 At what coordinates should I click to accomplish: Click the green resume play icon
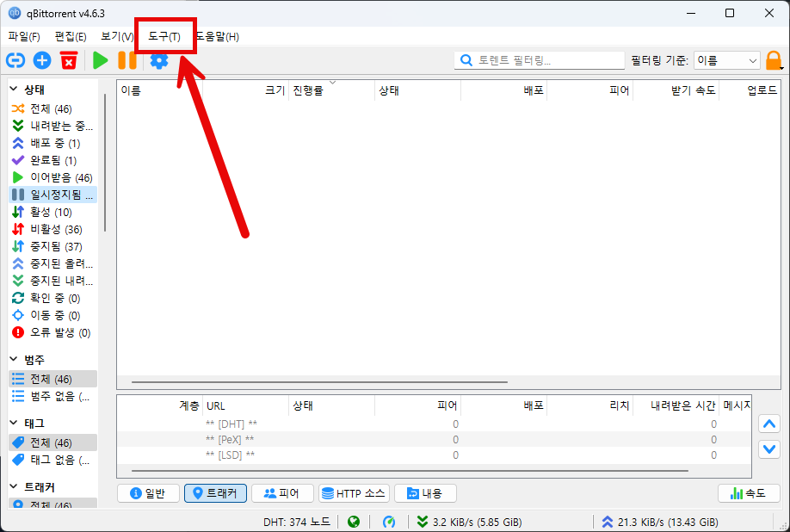(x=101, y=60)
